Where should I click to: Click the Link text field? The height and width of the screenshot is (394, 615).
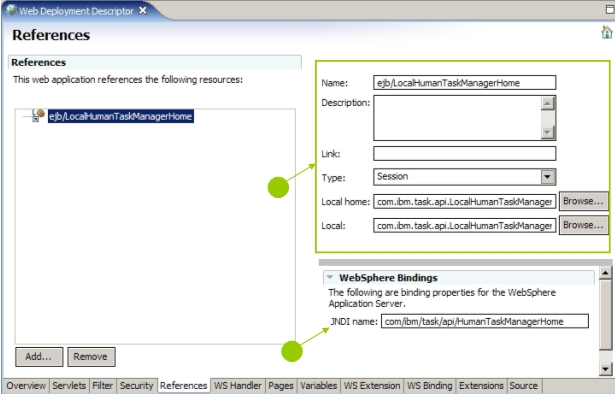point(464,153)
